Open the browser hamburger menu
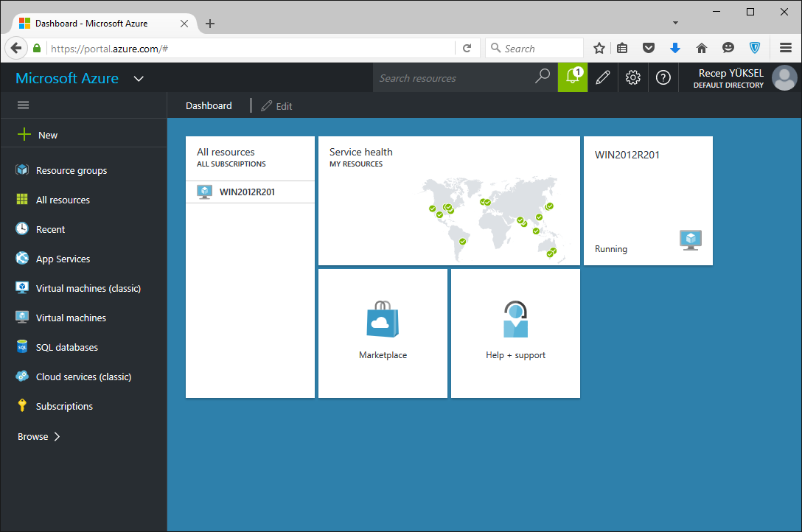Viewport: 802px width, 532px height. 786,48
